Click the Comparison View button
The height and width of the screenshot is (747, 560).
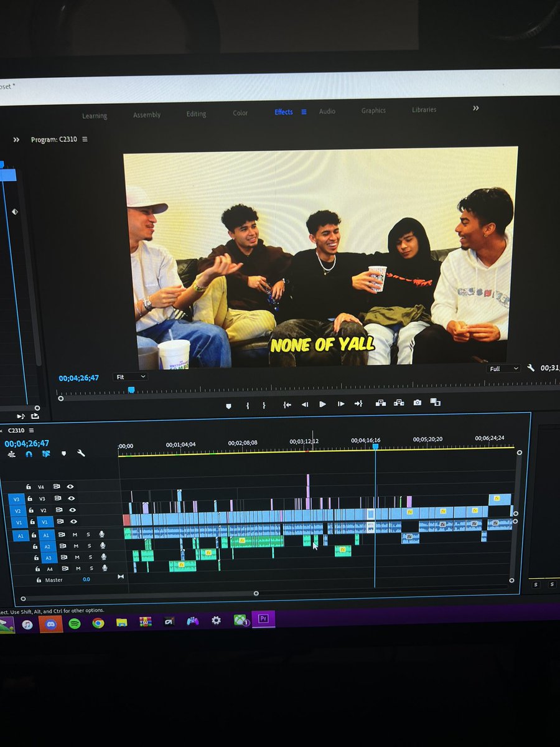tap(436, 402)
